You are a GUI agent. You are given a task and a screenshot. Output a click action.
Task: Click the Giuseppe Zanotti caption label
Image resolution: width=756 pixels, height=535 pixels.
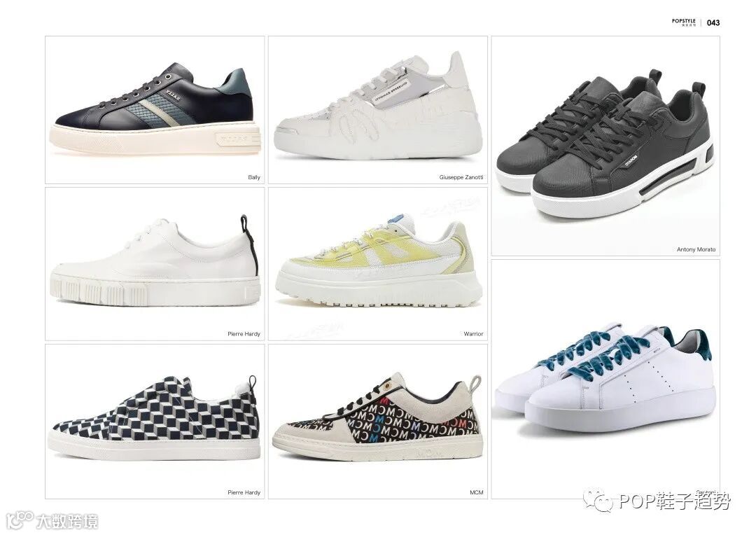(x=461, y=177)
